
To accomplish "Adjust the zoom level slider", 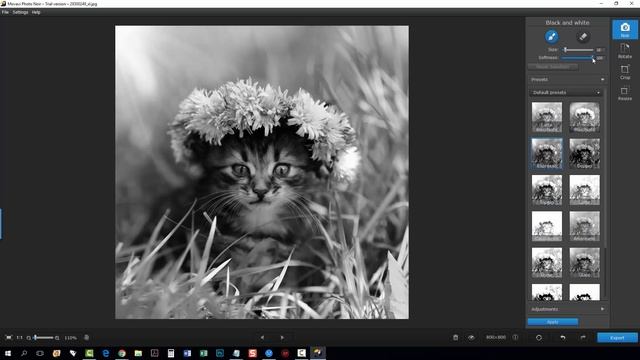I will pyautogui.click(x=43, y=338).
